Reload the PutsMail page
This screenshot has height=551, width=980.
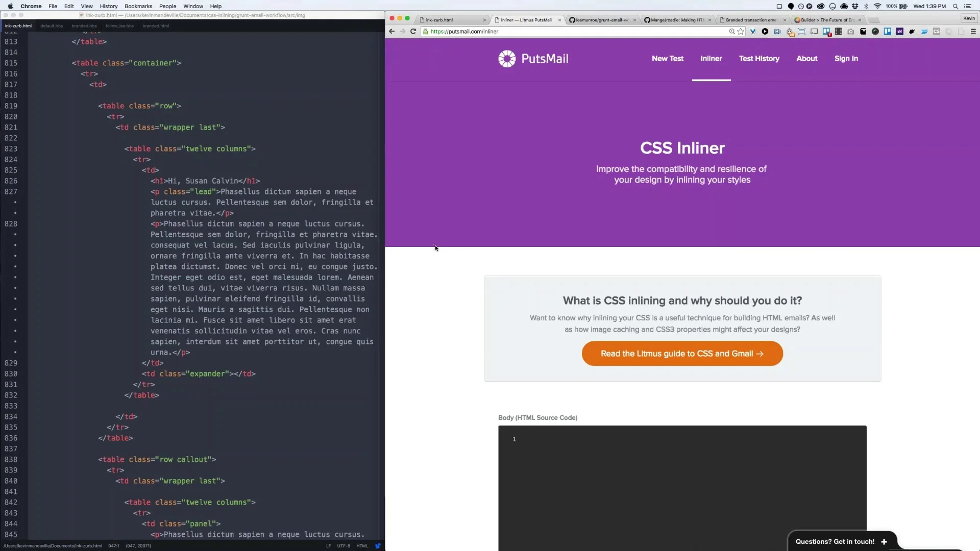click(x=413, y=32)
